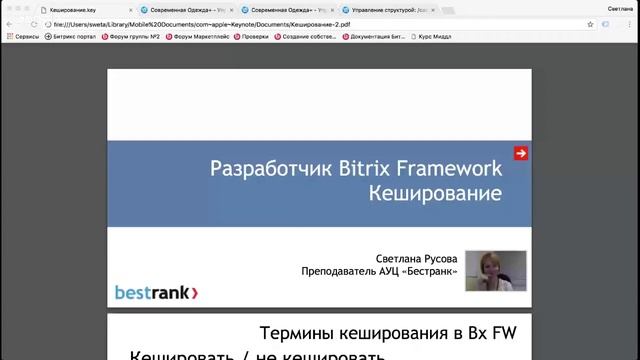The image size is (640, 360).
Task: Click the red arrow on the title slide
Action: click(x=520, y=153)
